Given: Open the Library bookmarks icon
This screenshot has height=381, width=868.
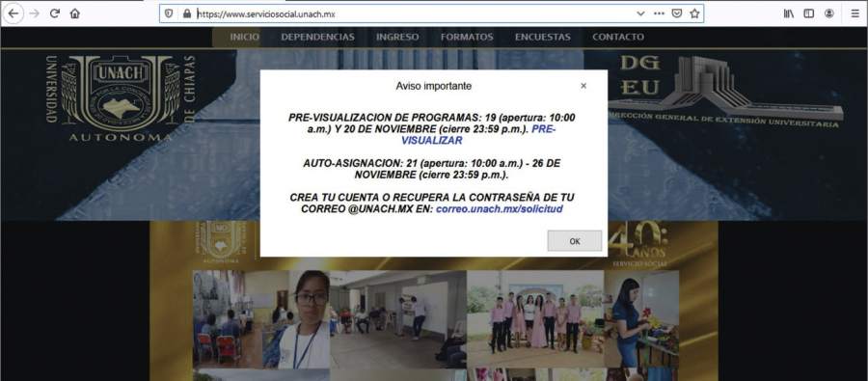Looking at the screenshot, I should [x=788, y=14].
